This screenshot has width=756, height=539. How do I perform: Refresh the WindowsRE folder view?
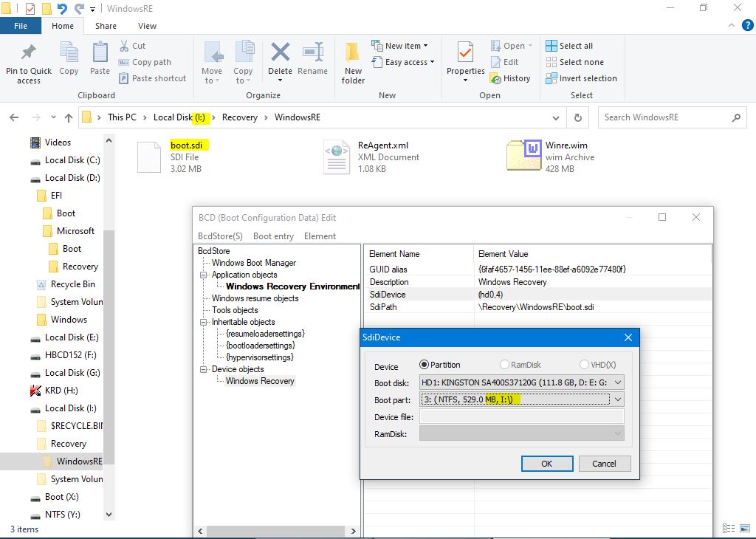[578, 117]
